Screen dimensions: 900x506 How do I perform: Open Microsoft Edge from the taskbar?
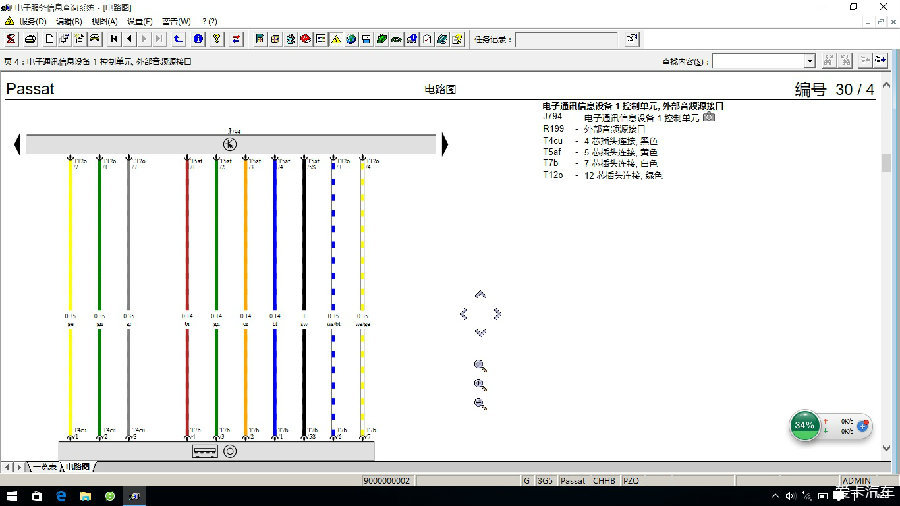[x=61, y=496]
